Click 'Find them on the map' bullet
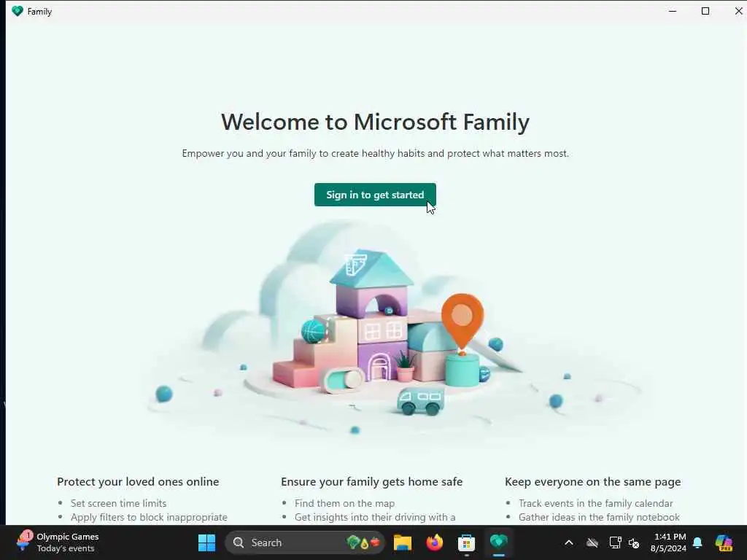The image size is (747, 560). (344, 503)
